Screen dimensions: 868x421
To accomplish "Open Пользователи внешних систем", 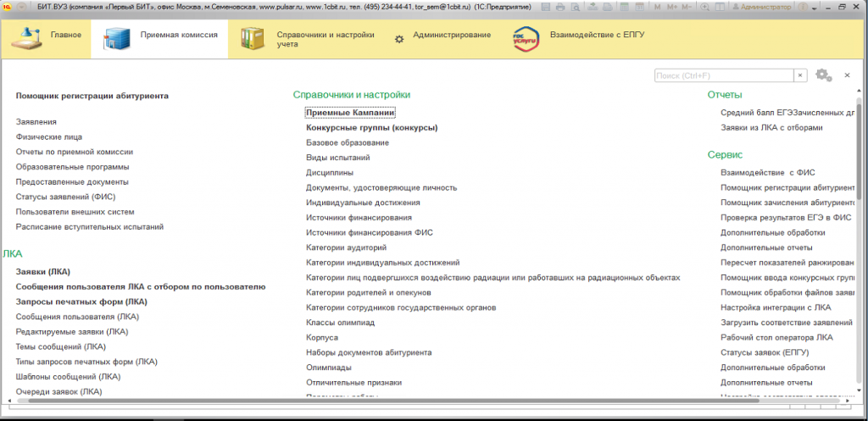I will coord(75,212).
